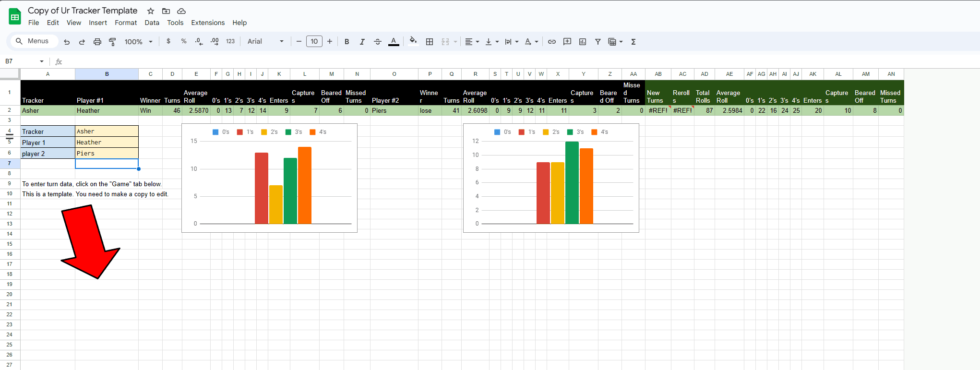Click the Functions sigma icon
This screenshot has width=980, height=370.
pyautogui.click(x=633, y=42)
